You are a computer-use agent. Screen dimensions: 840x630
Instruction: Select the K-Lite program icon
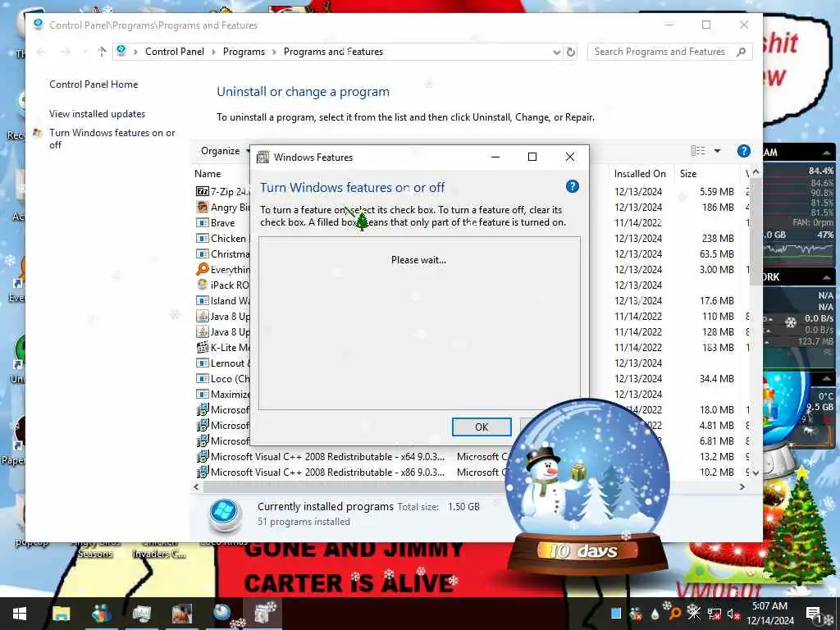pyautogui.click(x=203, y=347)
